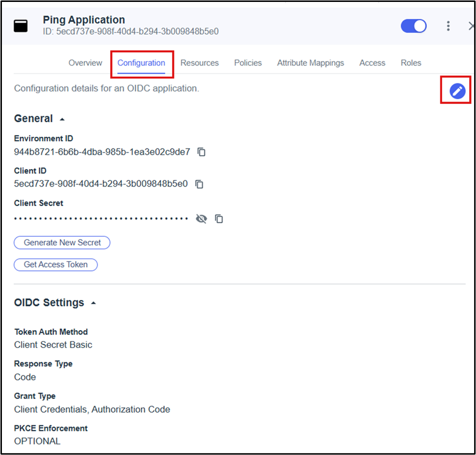Click Get Access Token button

pyautogui.click(x=55, y=264)
